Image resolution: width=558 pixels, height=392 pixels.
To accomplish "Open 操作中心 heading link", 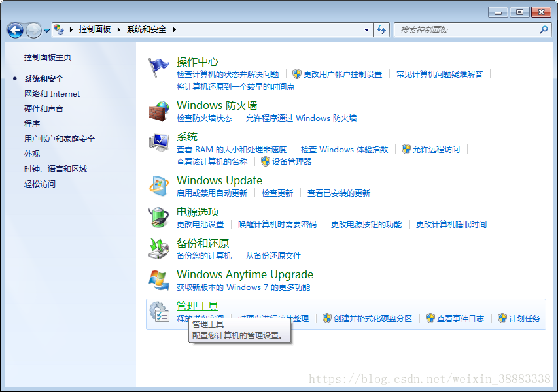I will coord(198,62).
